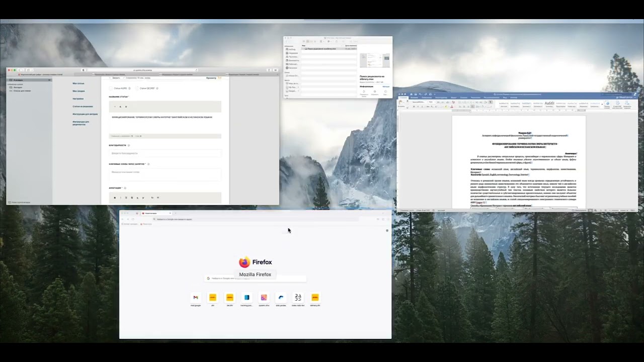Open the index.radio shortcut tile in Firefox
This screenshot has width=644, height=362.
click(x=298, y=298)
